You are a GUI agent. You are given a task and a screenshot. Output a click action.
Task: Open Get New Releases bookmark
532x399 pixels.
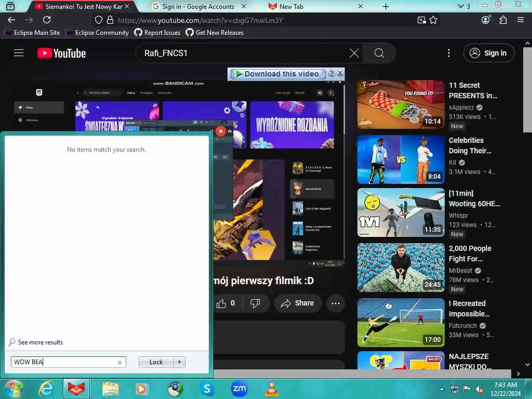tap(215, 33)
